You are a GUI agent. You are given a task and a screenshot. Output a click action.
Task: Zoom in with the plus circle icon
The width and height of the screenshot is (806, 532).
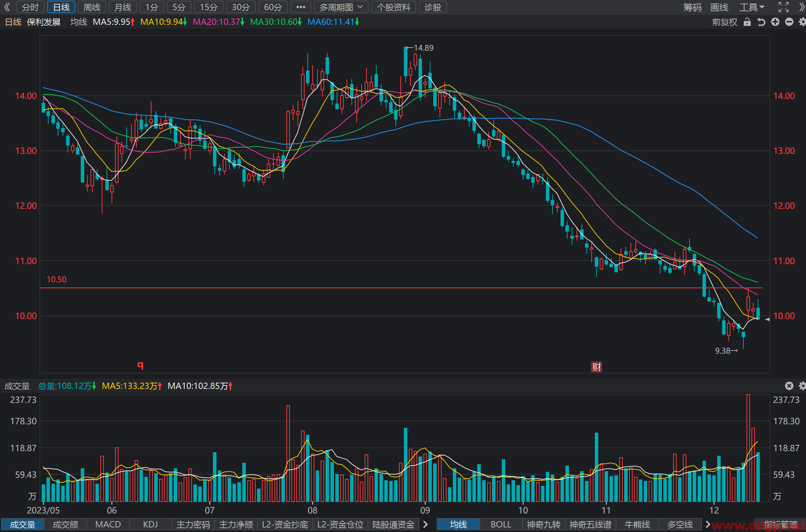(775, 22)
